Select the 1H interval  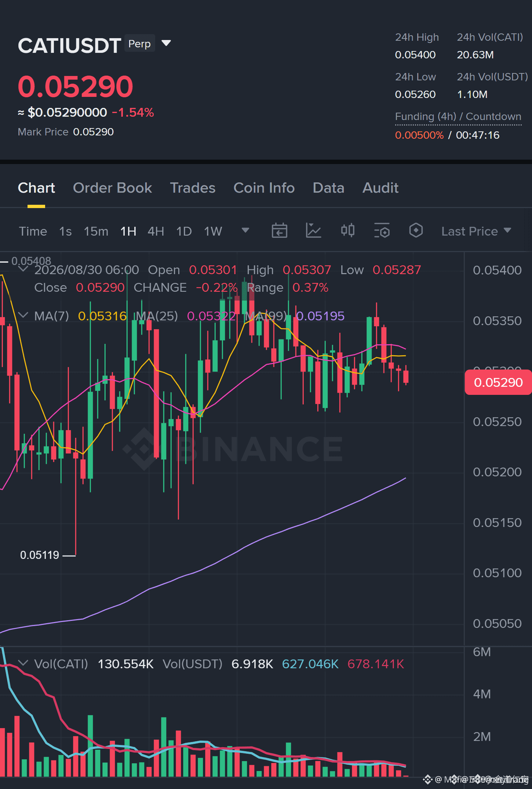click(x=128, y=231)
